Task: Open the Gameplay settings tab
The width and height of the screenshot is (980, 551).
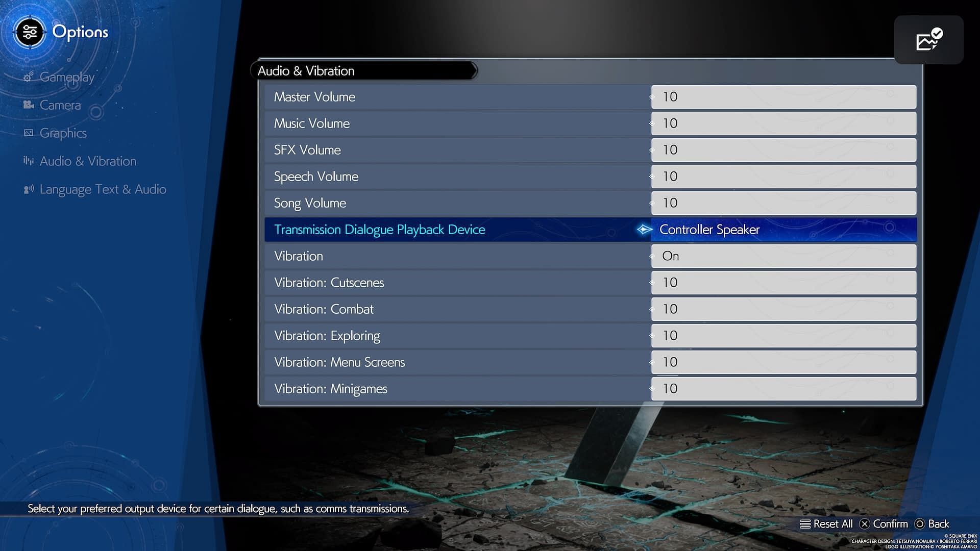Action: coord(67,77)
